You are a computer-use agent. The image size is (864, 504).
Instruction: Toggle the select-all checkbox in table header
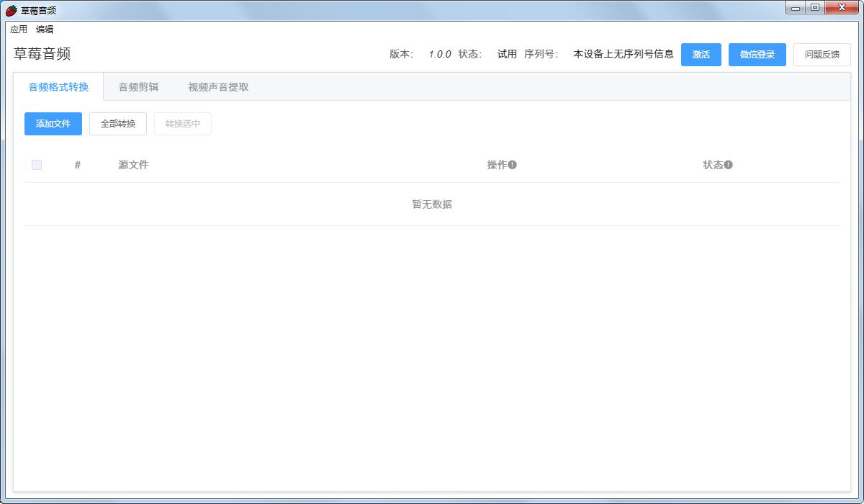pos(37,165)
